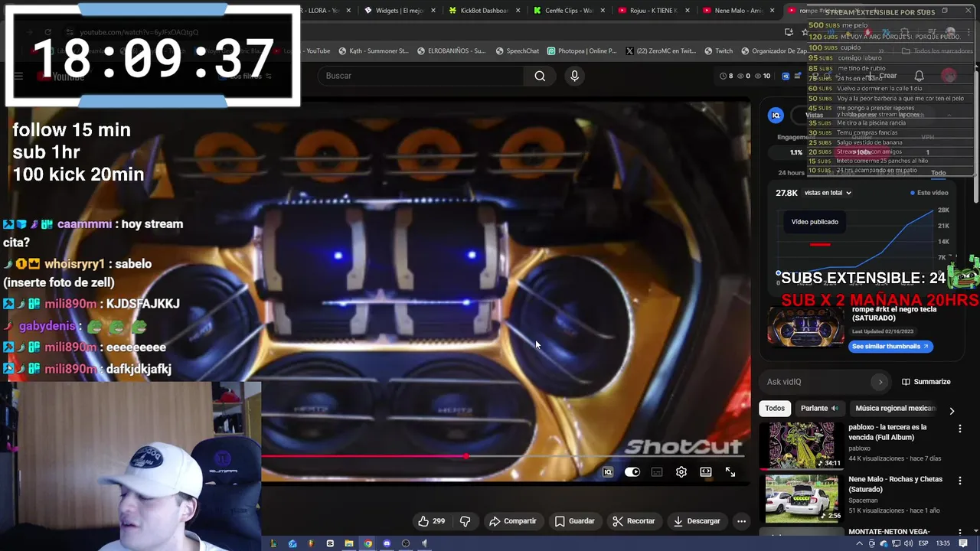The image size is (980, 551).
Task: Toggle subtitles button in the player
Action: point(657,472)
